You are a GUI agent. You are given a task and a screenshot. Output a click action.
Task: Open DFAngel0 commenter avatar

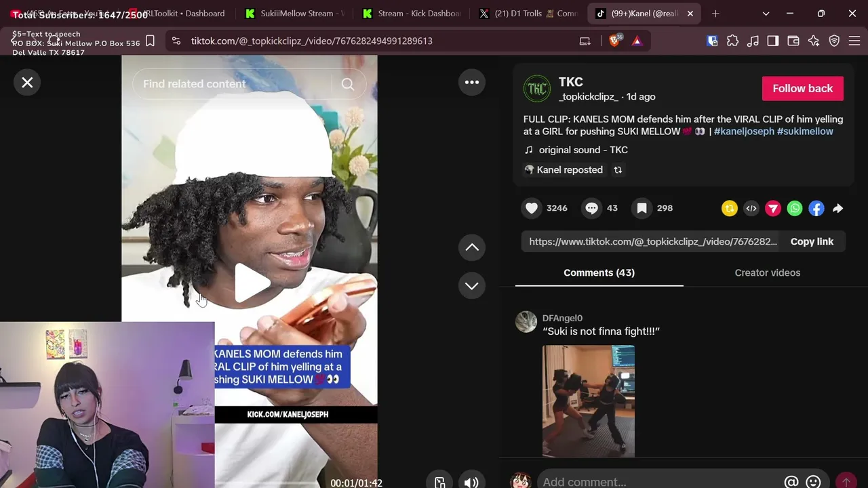[x=526, y=322]
